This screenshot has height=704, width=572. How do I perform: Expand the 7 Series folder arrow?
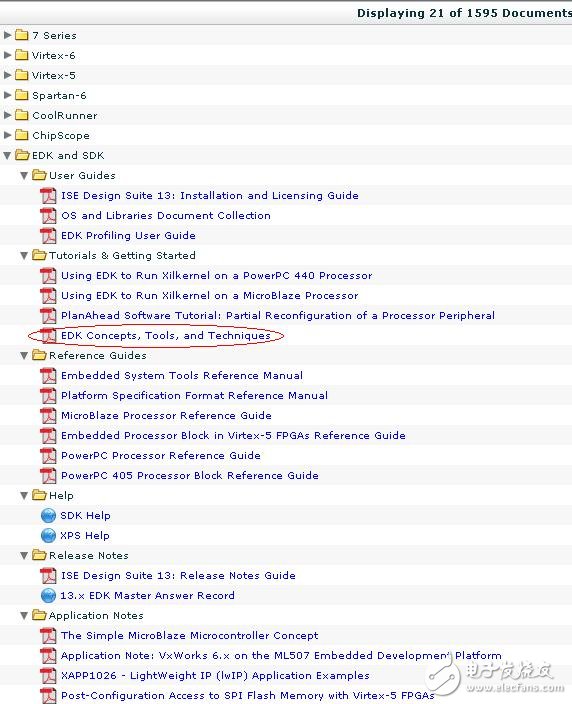(x=7, y=35)
